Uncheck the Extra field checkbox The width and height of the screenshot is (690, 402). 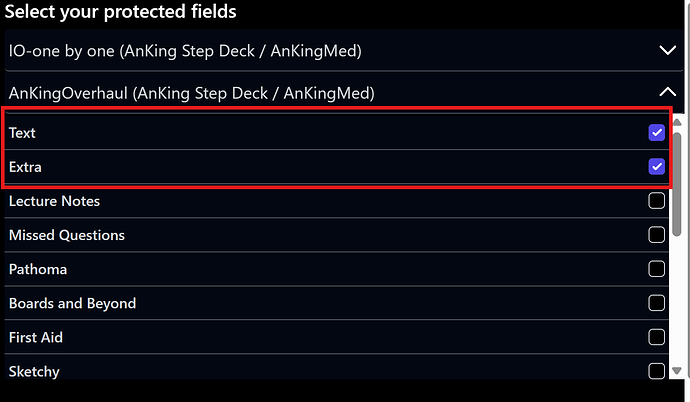click(x=656, y=167)
